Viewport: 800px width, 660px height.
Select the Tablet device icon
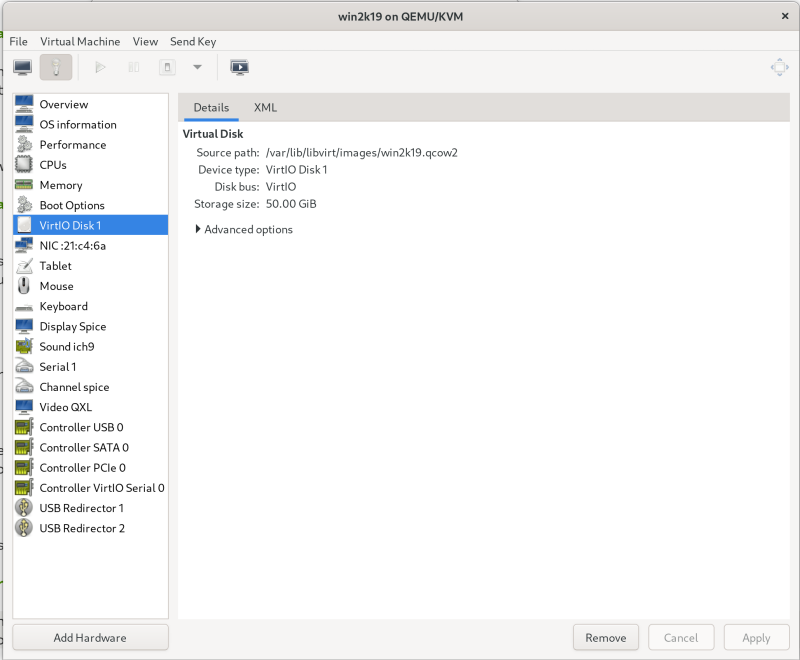pos(24,266)
